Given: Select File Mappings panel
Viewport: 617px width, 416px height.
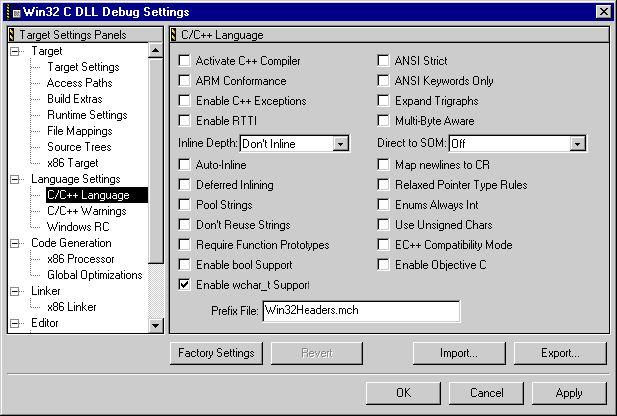Looking at the screenshot, I should 80,131.
